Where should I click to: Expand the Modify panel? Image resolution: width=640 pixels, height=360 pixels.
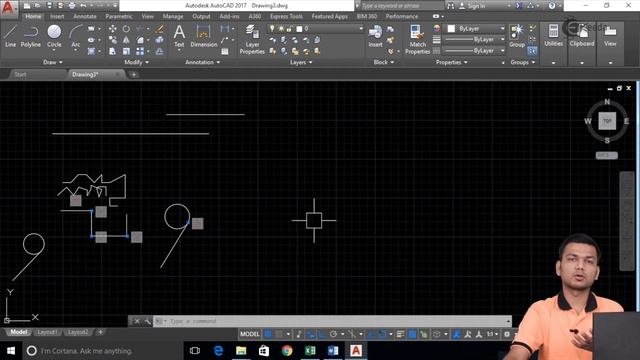[136, 62]
